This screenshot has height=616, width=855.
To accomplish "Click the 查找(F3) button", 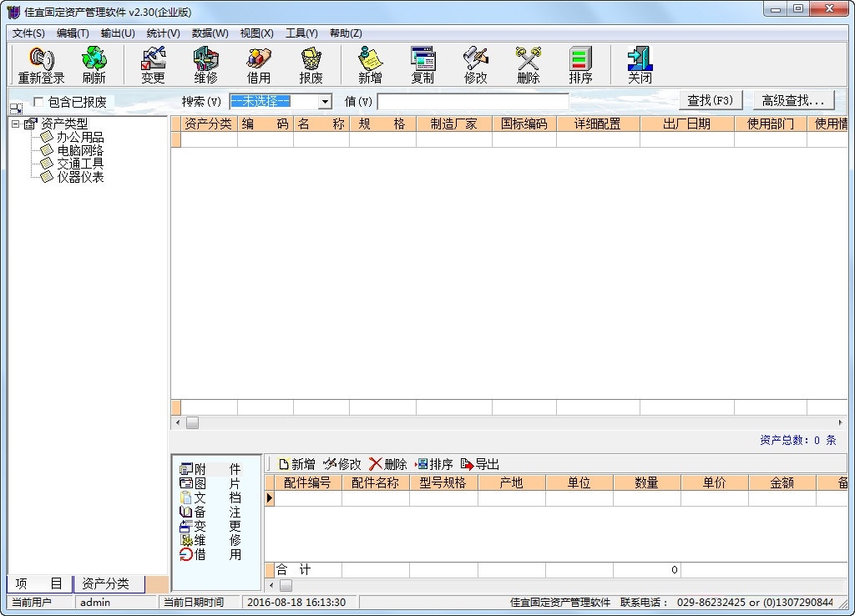I will pos(710,101).
